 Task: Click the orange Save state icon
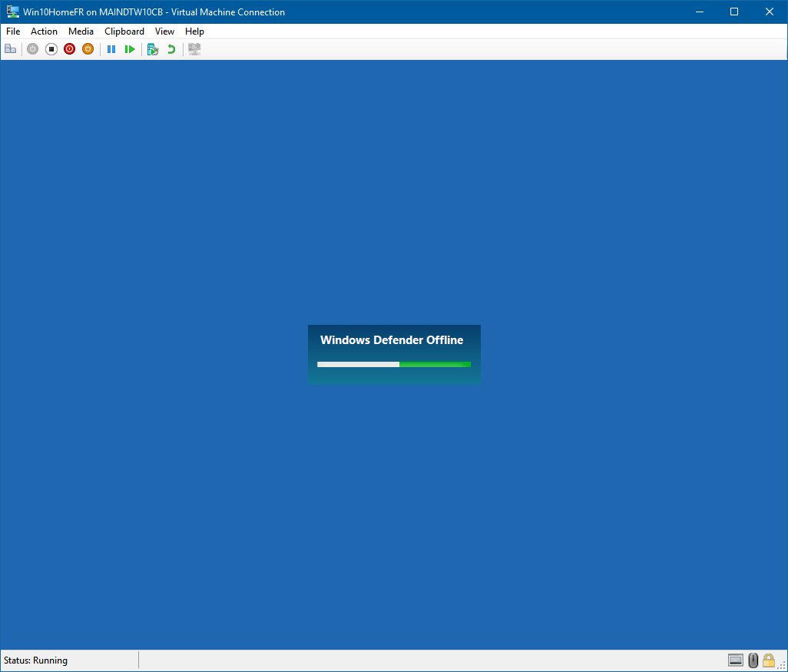pos(88,49)
